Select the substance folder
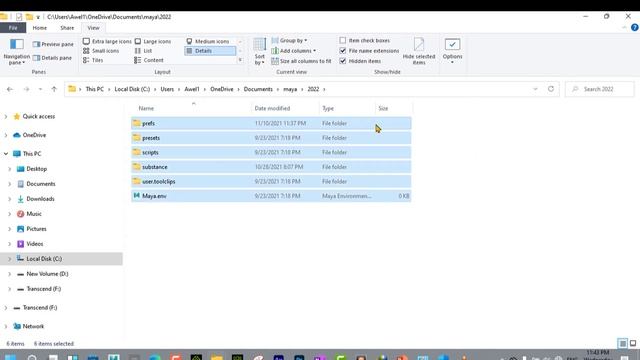The width and height of the screenshot is (640, 360). 271,167
